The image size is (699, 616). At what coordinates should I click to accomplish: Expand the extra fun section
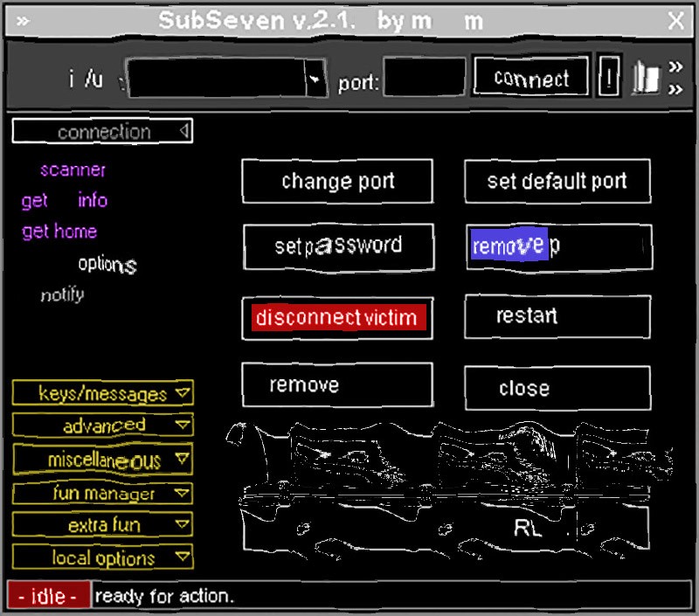coord(102,524)
